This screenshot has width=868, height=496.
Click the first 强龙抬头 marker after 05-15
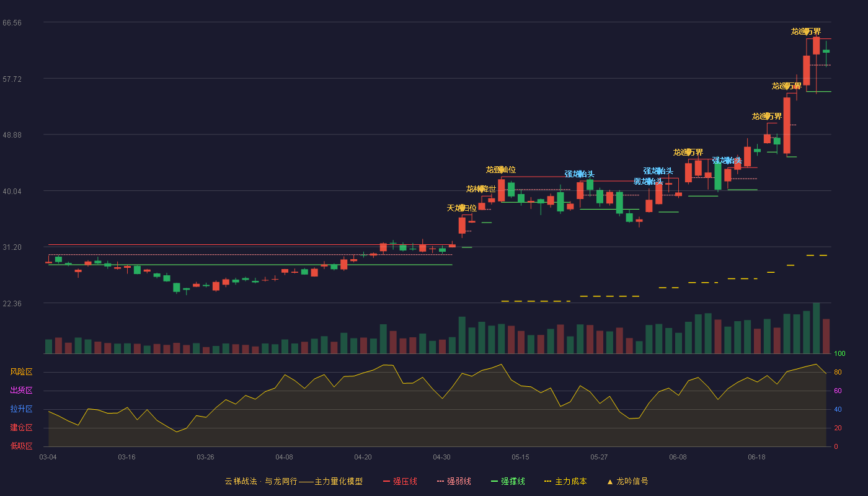[x=580, y=174]
